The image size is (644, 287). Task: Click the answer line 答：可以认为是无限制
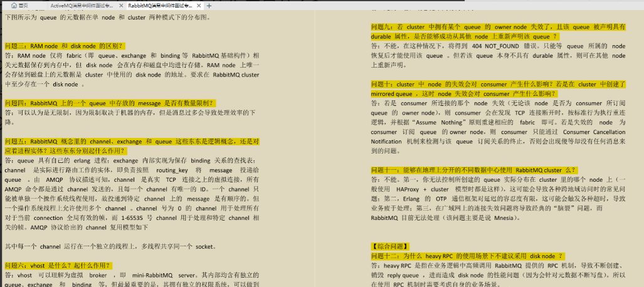pos(132,112)
